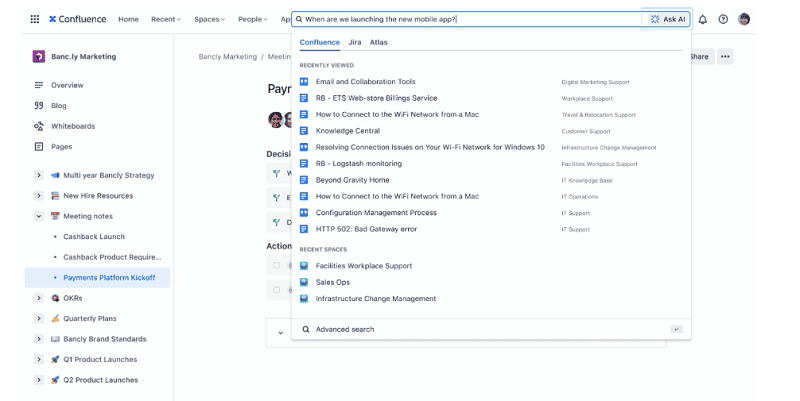The height and width of the screenshot is (401, 800).
Task: Open HTTP 502: Bad Gateway error result
Action: pyautogui.click(x=366, y=229)
